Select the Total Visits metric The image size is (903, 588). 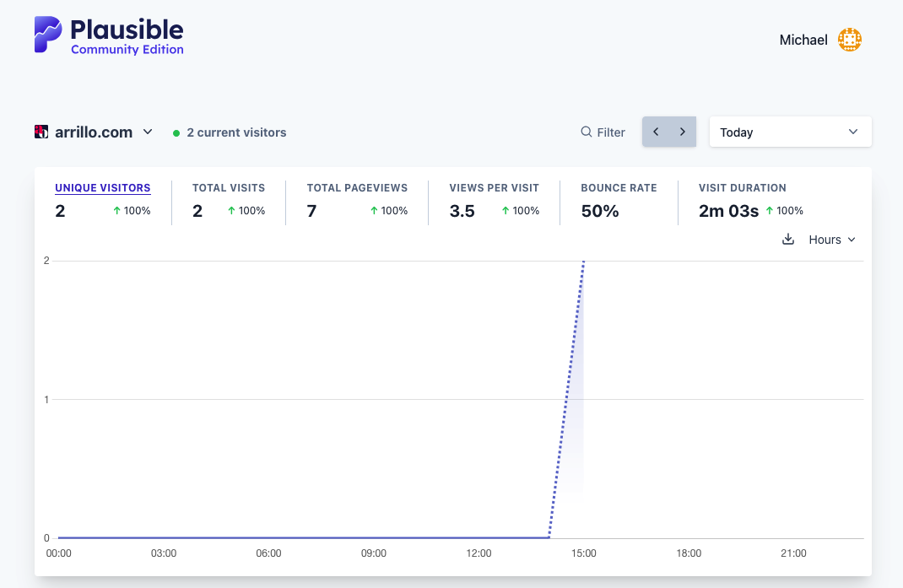click(228, 188)
